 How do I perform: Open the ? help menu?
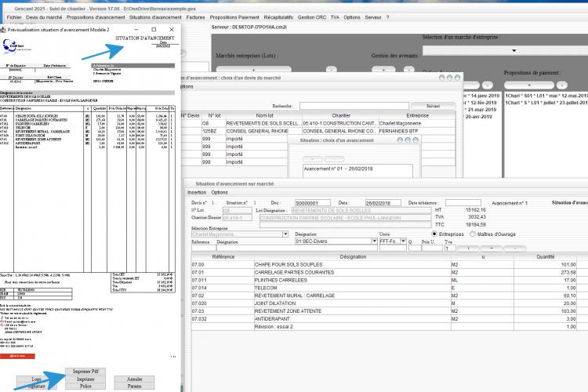tap(388, 17)
